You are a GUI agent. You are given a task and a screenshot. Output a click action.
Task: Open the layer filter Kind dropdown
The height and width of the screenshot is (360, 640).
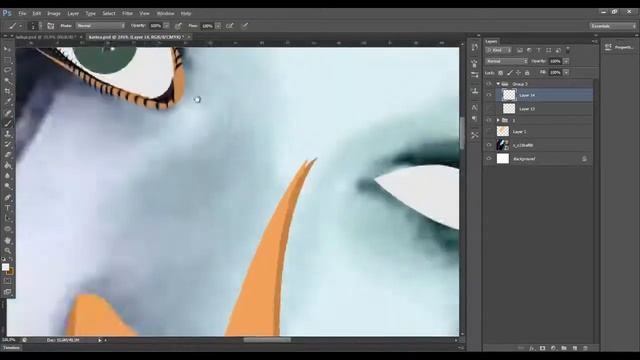coord(499,50)
